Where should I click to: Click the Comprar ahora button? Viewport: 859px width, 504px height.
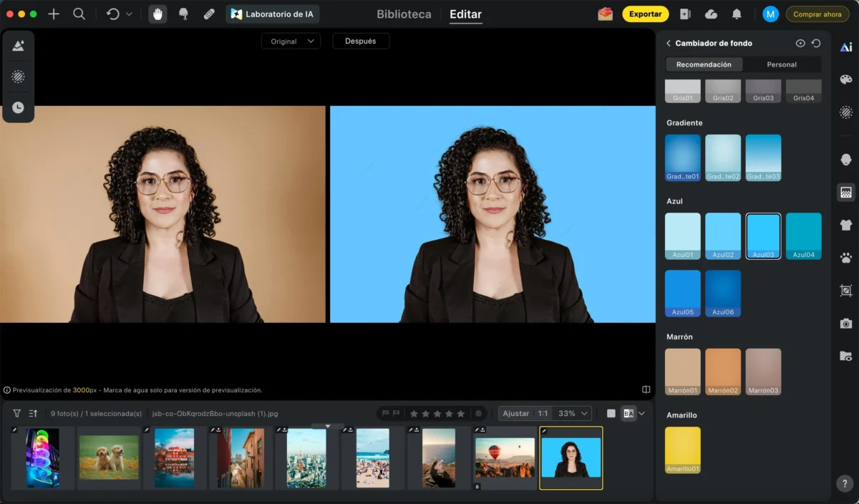pos(817,14)
